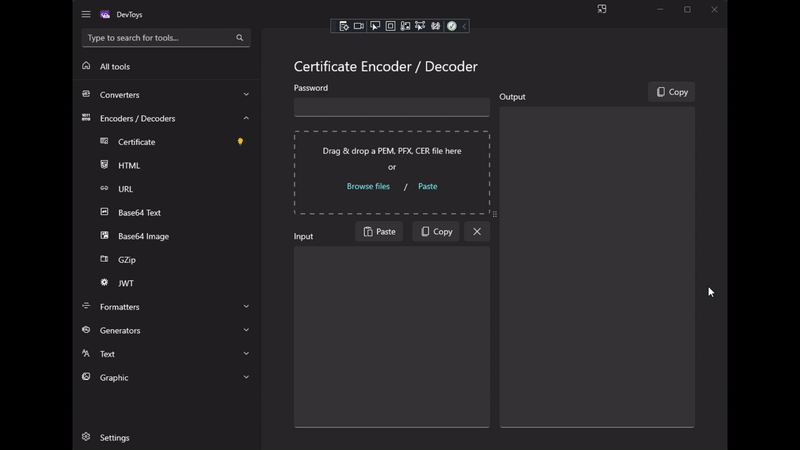Expand the Converters chevron
Image resolution: width=800 pixels, height=450 pixels.
click(246, 94)
